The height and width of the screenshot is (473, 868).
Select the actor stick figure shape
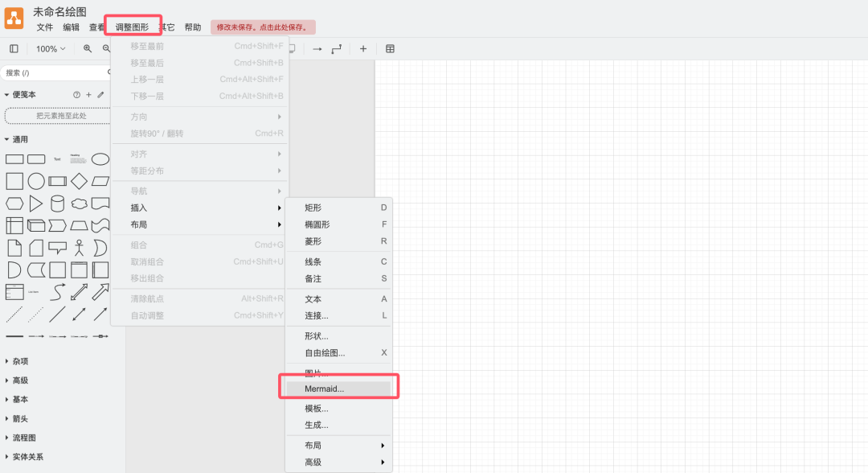click(x=79, y=247)
